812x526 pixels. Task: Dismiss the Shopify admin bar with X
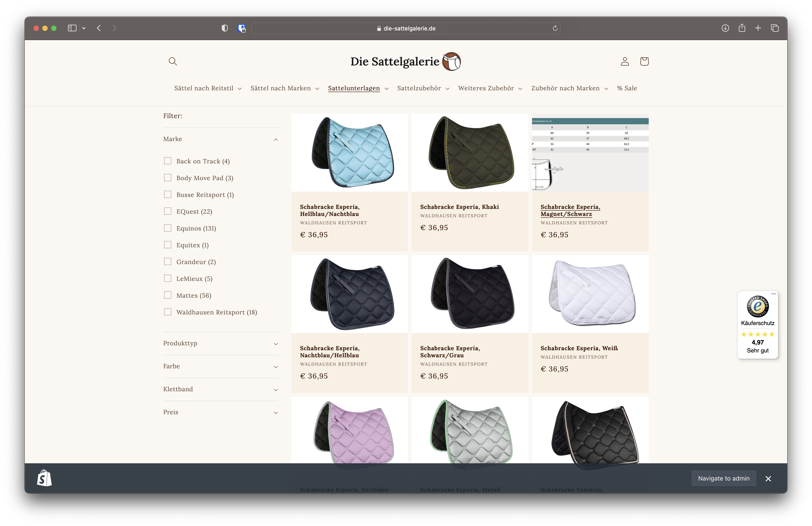pyautogui.click(x=768, y=479)
